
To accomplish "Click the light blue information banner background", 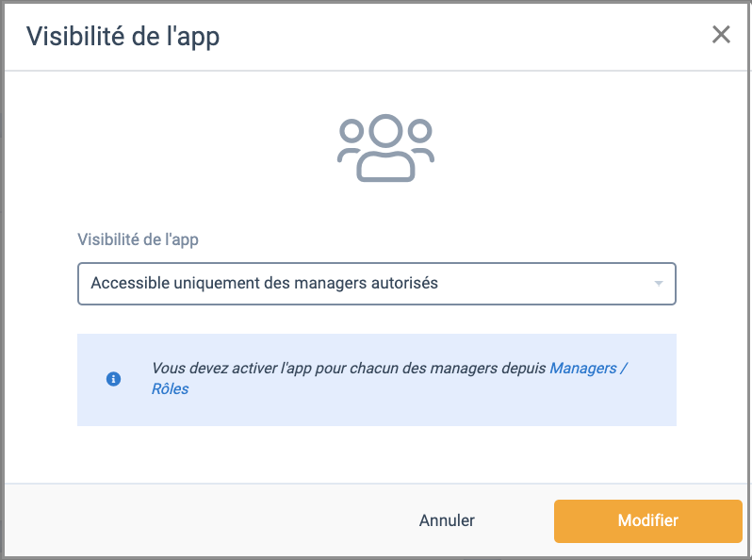I will [x=377, y=412].
